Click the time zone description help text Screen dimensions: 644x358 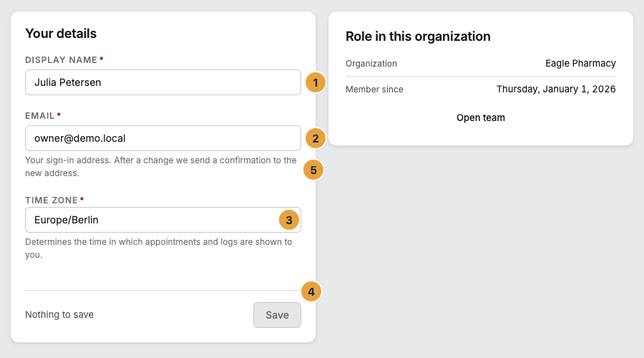[159, 248]
